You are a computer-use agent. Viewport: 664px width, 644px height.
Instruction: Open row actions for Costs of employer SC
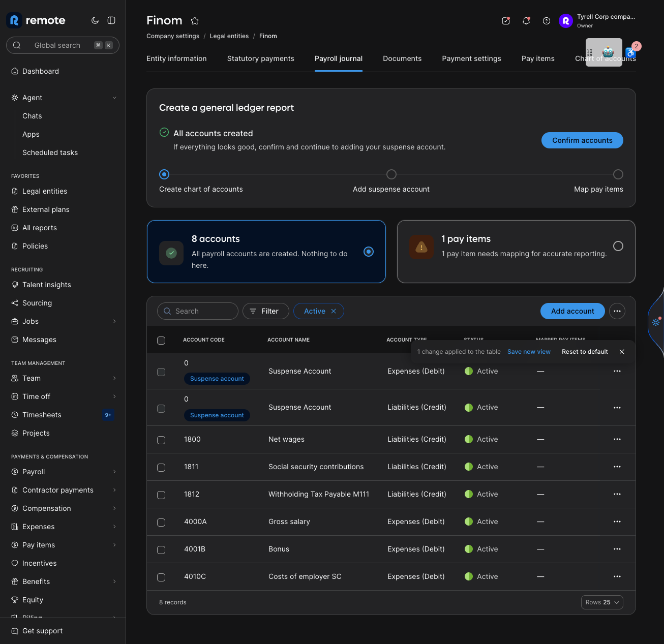617,576
